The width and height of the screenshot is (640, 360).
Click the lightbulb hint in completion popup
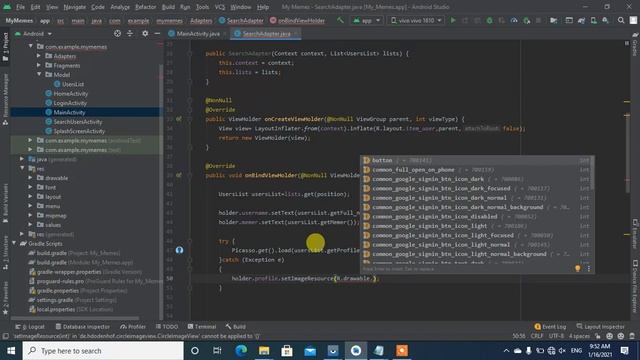577,268
